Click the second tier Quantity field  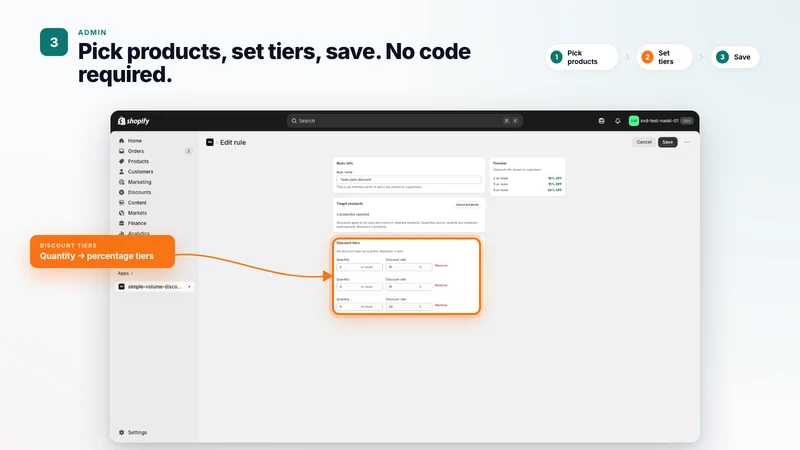[x=359, y=287]
